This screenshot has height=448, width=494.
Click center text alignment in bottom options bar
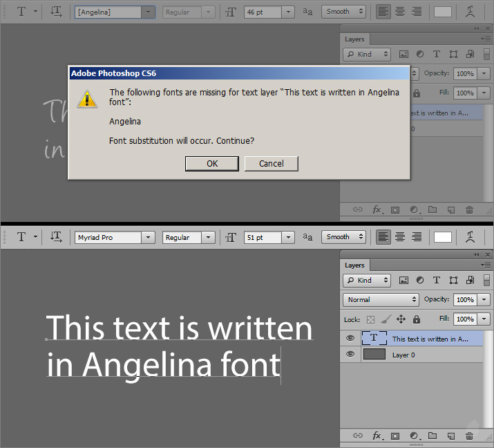point(400,237)
